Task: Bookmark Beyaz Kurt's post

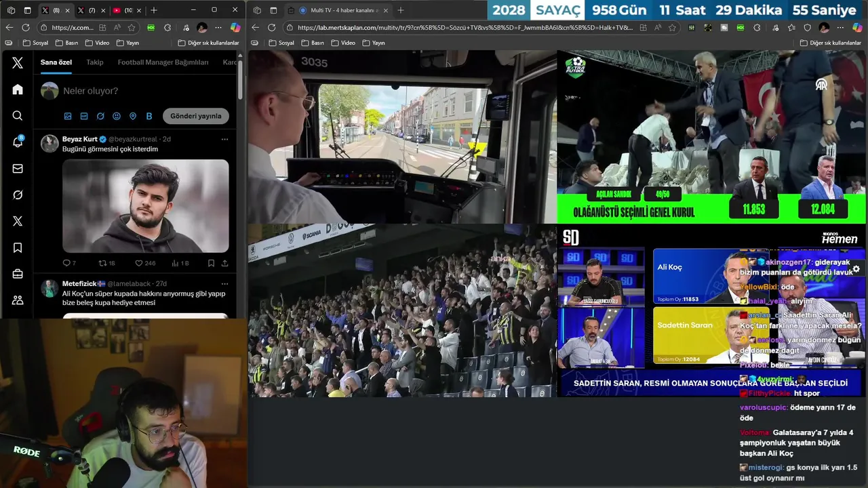Action: coord(211,263)
